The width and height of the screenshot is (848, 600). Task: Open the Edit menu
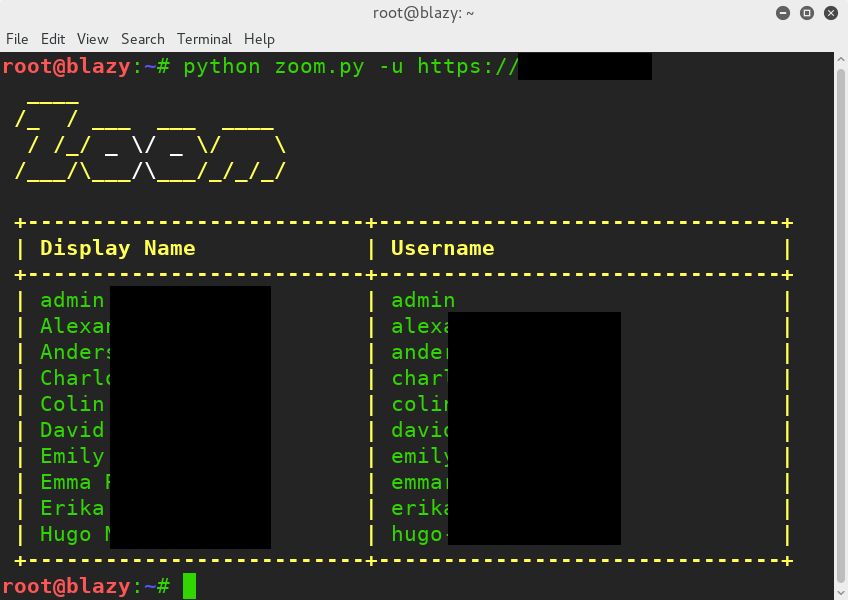(x=53, y=39)
